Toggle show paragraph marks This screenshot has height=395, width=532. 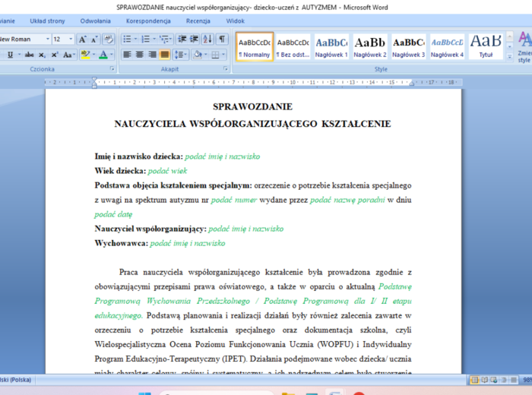222,39
